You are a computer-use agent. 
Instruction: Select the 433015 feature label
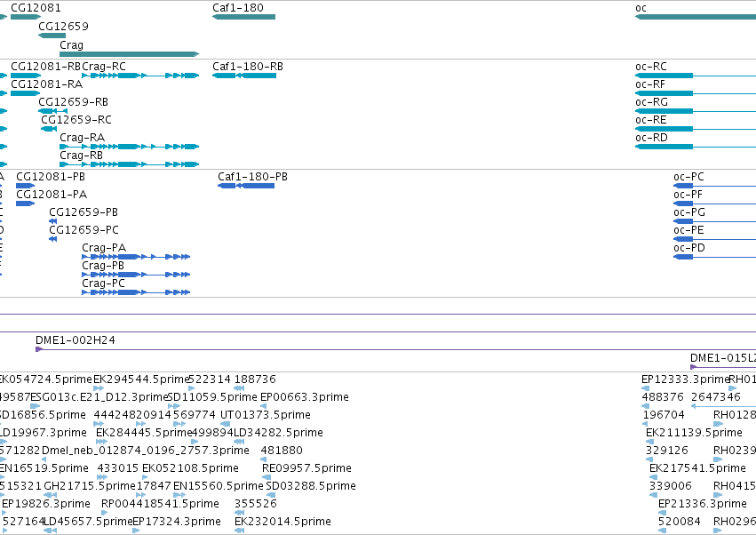[x=117, y=468]
